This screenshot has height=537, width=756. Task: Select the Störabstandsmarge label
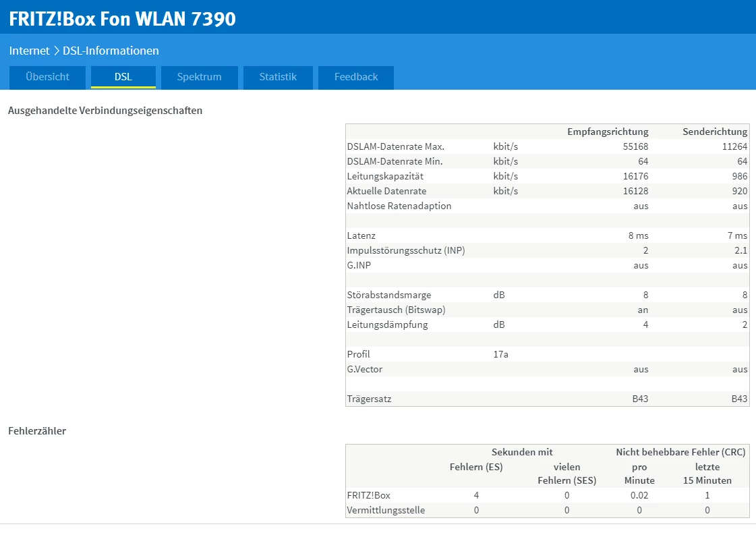tap(389, 295)
